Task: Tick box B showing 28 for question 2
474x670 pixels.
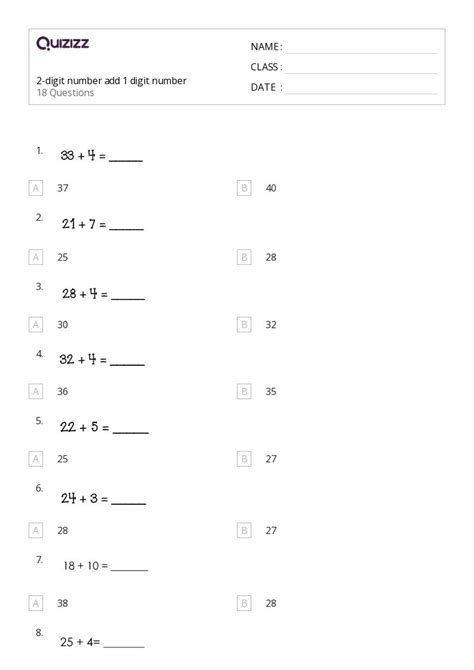Action: point(244,257)
